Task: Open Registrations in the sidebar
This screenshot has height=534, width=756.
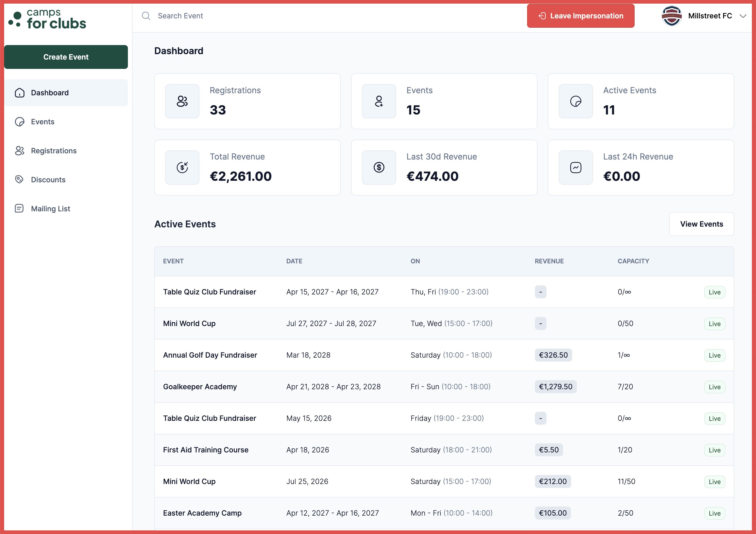Action: pos(53,150)
